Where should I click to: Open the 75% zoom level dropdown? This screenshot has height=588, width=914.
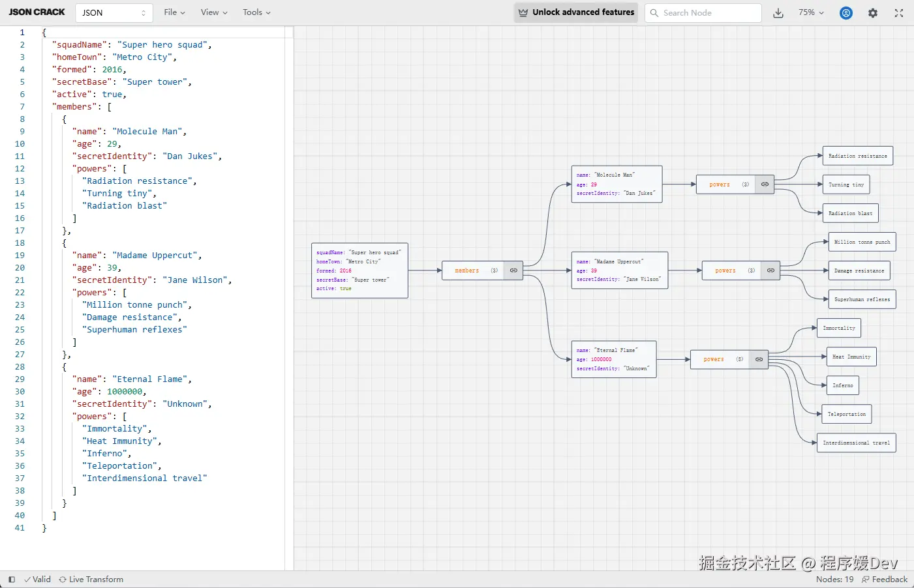point(811,12)
